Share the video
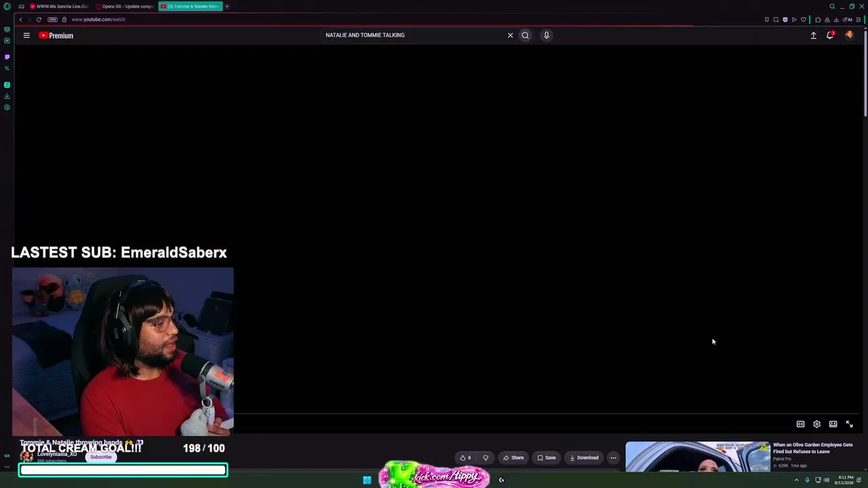868x488 pixels. tap(513, 457)
